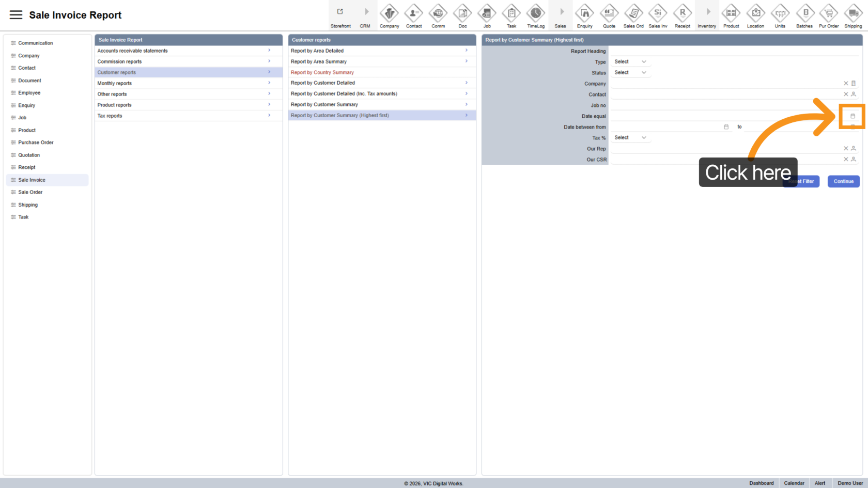
Task: Open the Tax % dropdown
Action: [x=630, y=138]
